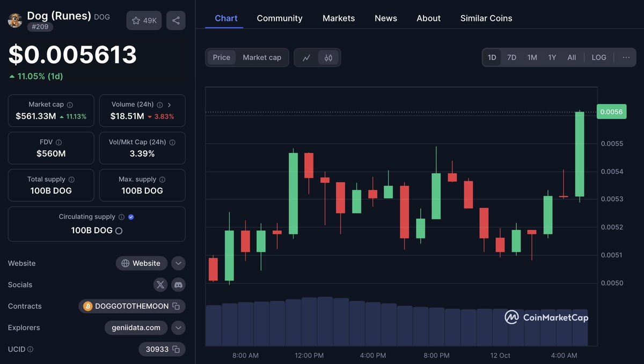The width and height of the screenshot is (644, 364).
Task: Toggle chart to Market cap view
Action: coord(262,57)
